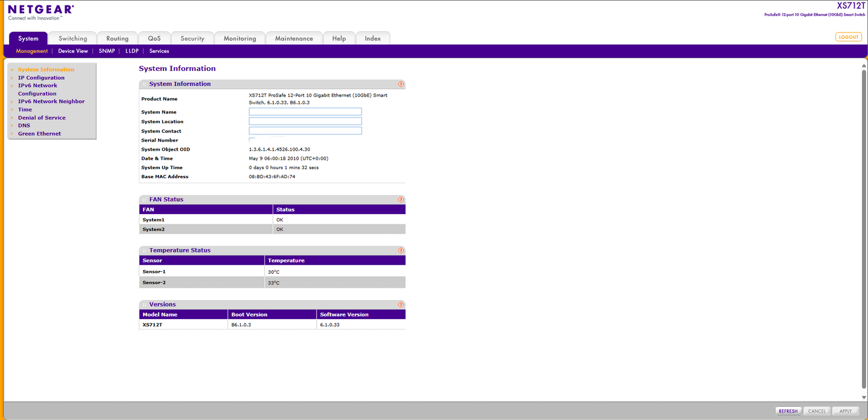The height and width of the screenshot is (420, 868).
Task: Click the LOGOUT button
Action: 848,37
